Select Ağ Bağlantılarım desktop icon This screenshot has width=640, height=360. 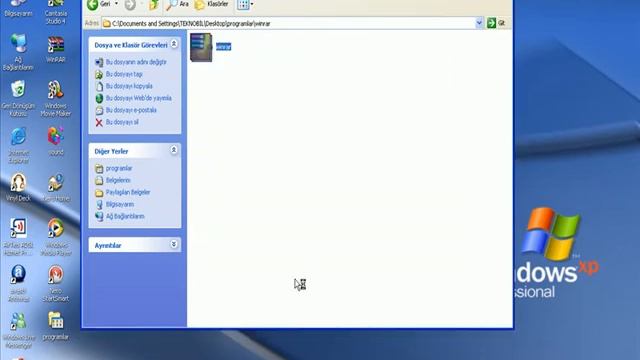point(18,52)
